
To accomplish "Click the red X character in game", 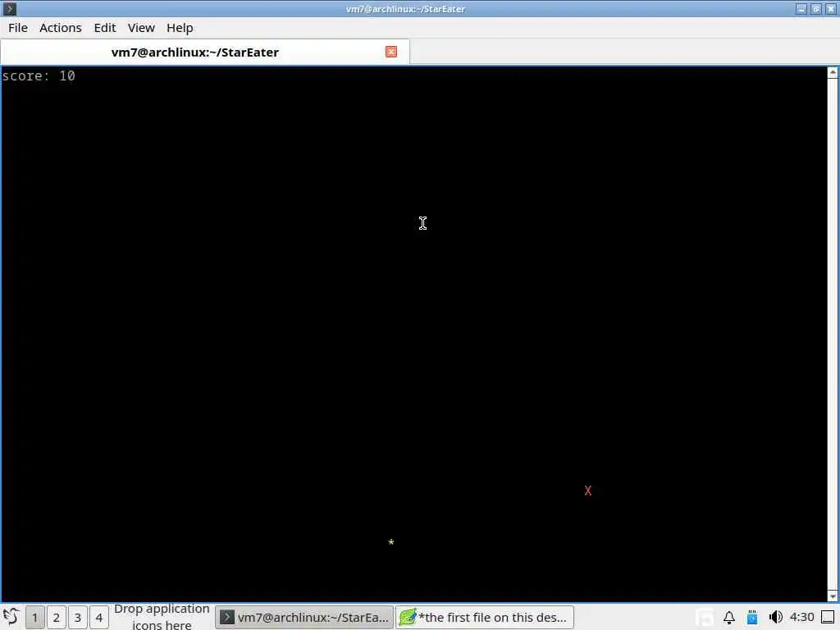I will (x=587, y=491).
